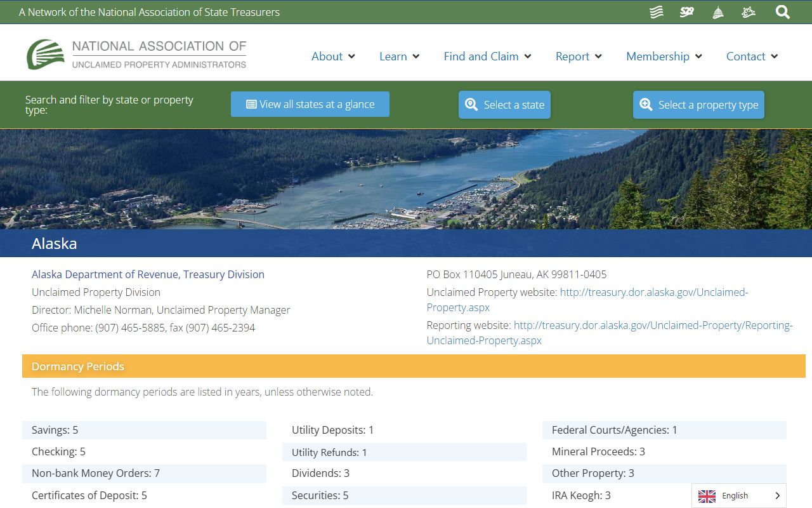Image resolution: width=812 pixels, height=508 pixels.
Task: Click 'Mineral Proceeds: 3' entry
Action: [x=664, y=451]
